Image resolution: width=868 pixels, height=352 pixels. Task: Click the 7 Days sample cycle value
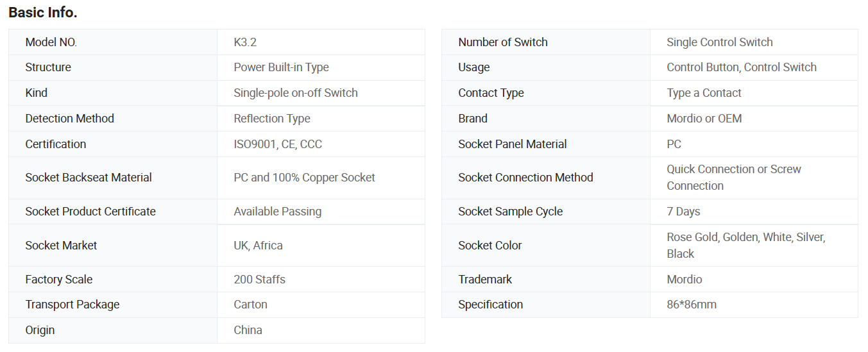pos(683,212)
